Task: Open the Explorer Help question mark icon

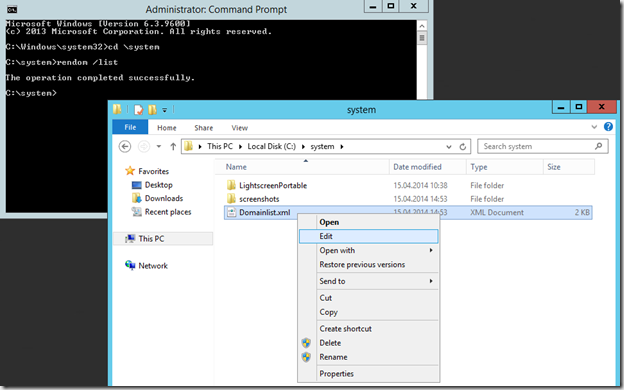Action: click(x=608, y=127)
